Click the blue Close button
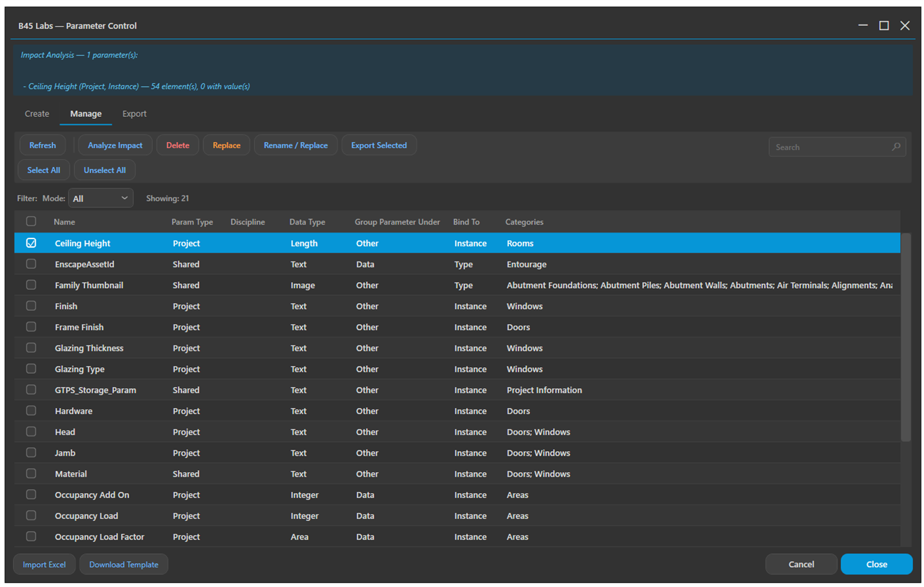924x587 pixels. [x=876, y=564]
